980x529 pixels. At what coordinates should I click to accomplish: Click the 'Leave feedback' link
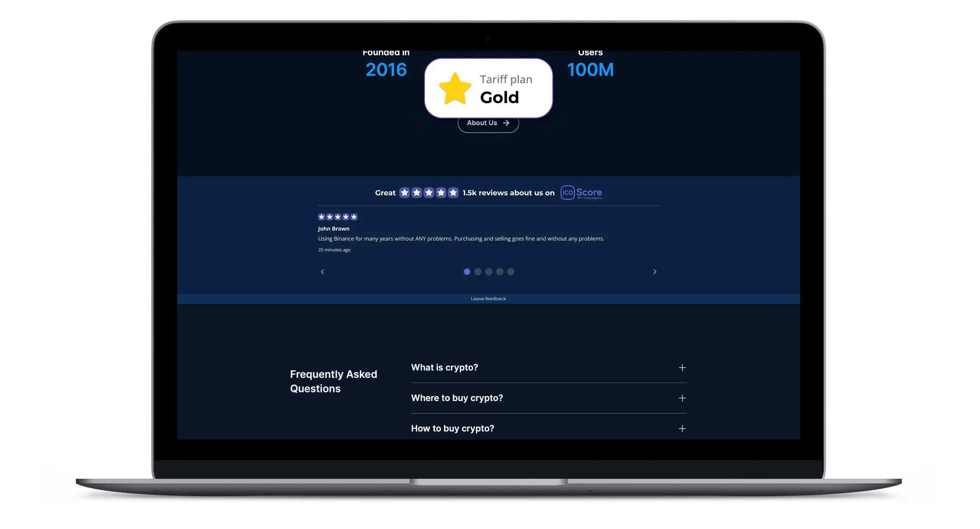point(488,298)
